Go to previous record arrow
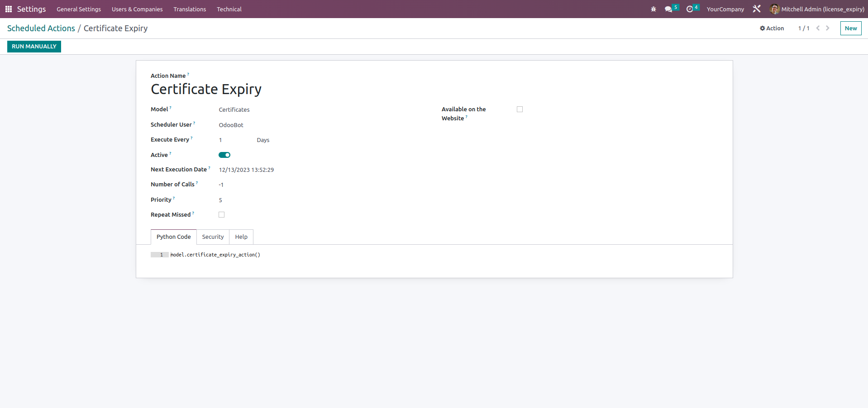Image resolution: width=868 pixels, height=408 pixels. tap(818, 28)
